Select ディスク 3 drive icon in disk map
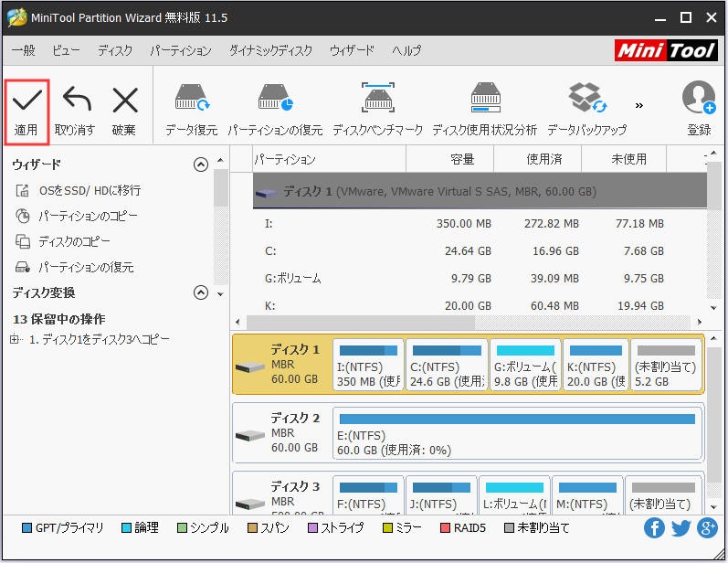Screen dimensions: 728x563 249,504
